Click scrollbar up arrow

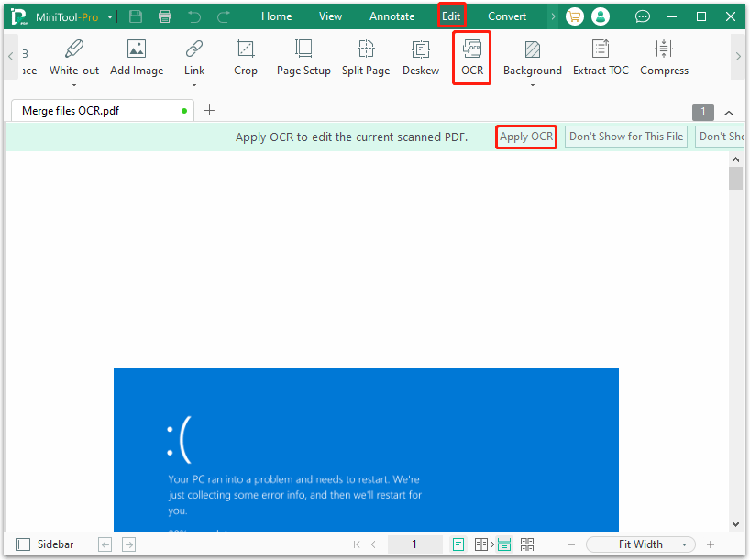735,159
